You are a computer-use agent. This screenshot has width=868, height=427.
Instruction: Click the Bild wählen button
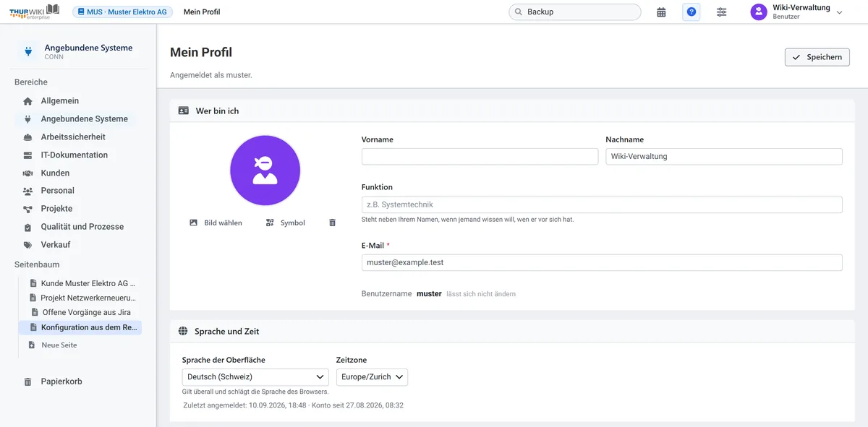coord(216,223)
